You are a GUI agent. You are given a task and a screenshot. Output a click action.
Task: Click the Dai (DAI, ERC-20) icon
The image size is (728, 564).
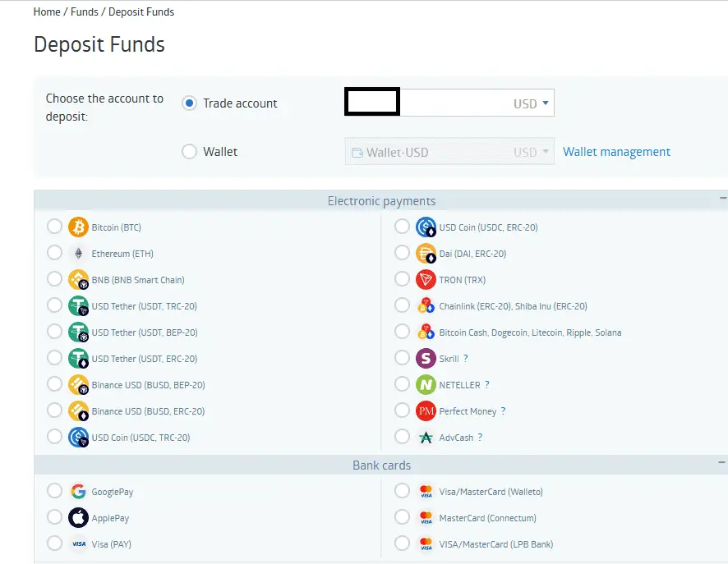426,253
